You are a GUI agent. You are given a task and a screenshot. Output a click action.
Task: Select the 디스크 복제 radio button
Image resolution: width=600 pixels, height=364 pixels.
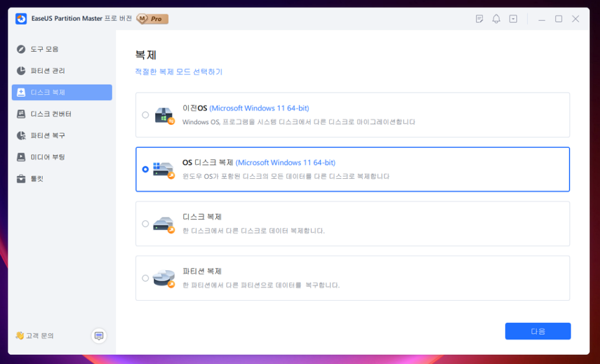(x=145, y=224)
